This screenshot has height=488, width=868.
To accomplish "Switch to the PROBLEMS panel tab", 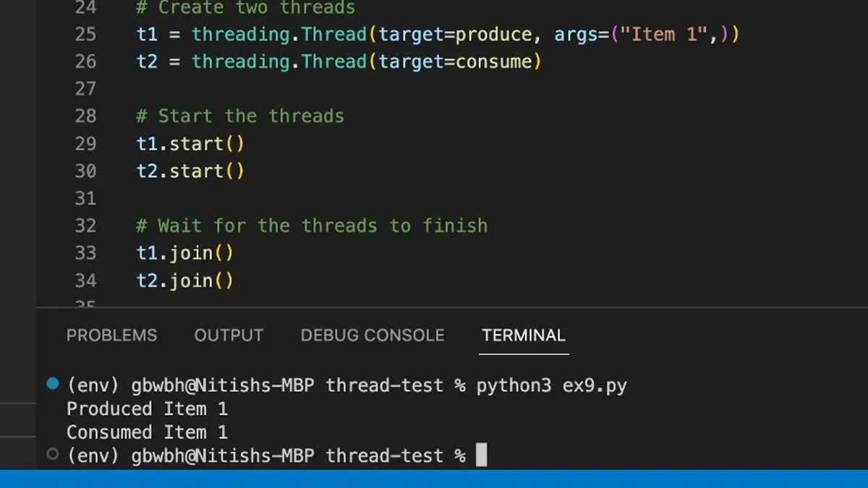I will 111,335.
